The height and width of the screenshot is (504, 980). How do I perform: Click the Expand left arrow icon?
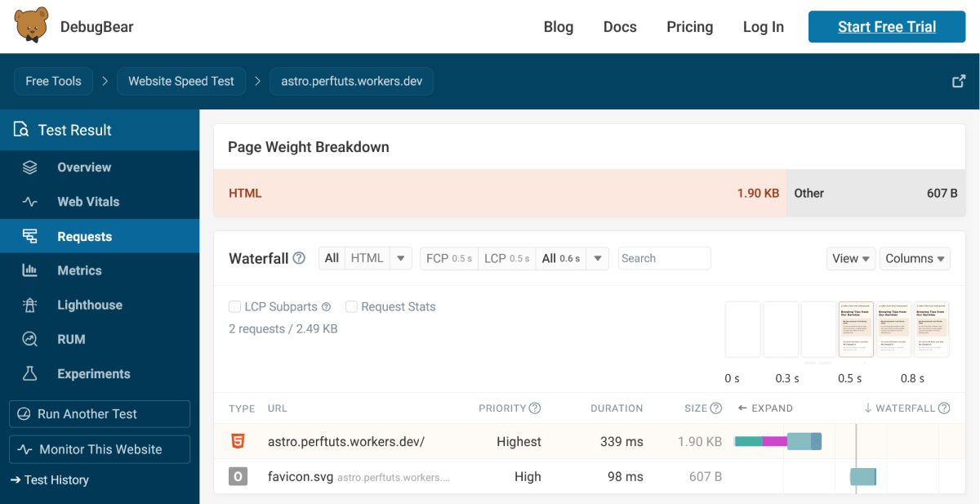point(742,408)
